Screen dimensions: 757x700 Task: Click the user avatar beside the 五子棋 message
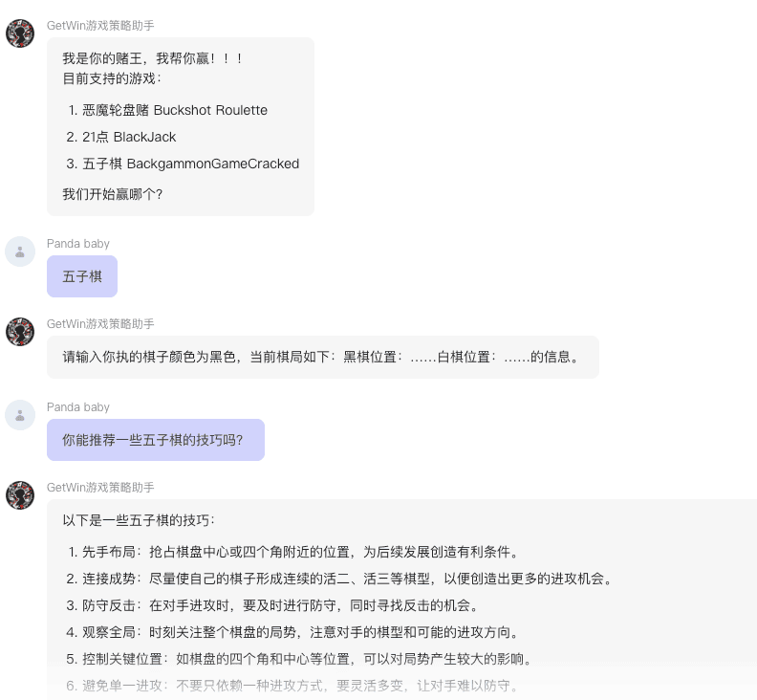pyautogui.click(x=20, y=252)
